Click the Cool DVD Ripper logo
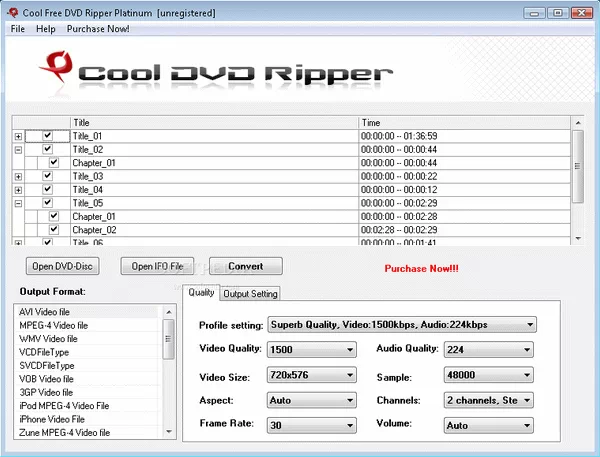 215,75
